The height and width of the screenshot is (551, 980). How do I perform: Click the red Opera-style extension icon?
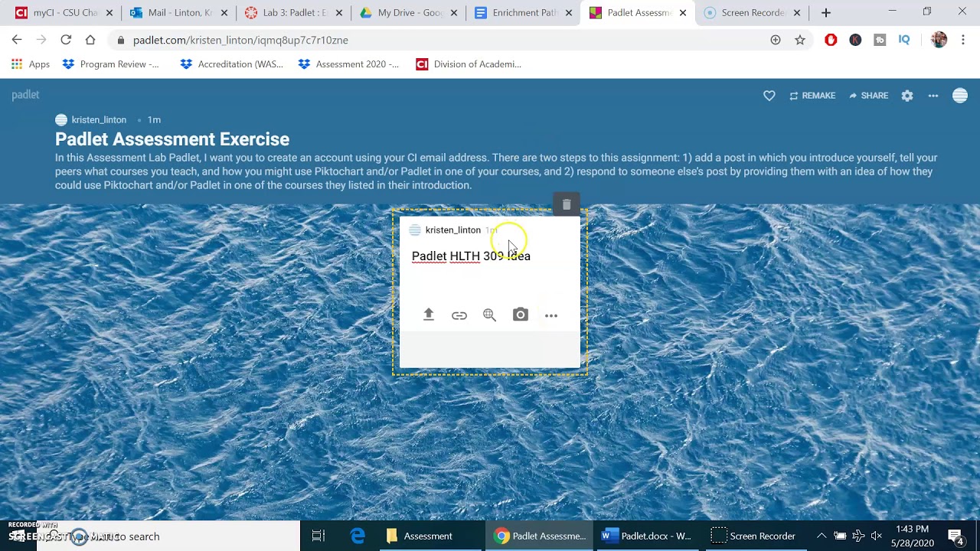[x=831, y=40]
